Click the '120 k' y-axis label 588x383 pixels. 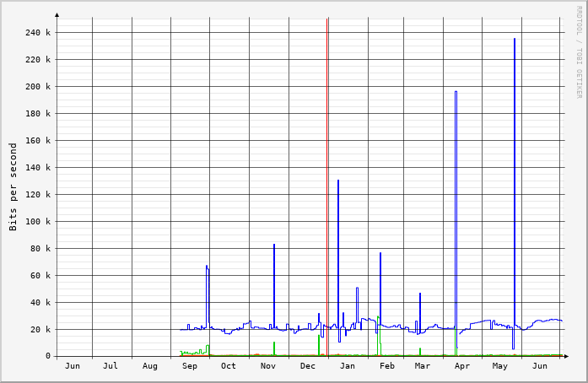pos(38,195)
